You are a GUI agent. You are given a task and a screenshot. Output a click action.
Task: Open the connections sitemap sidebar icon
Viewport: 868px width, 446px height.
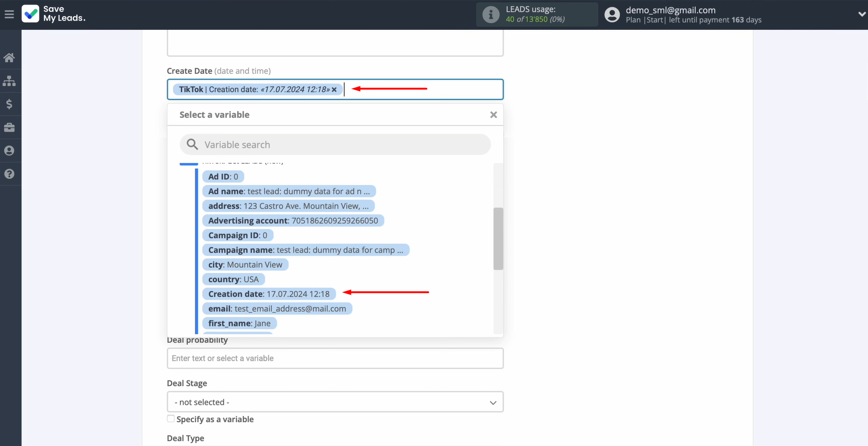tap(9, 81)
